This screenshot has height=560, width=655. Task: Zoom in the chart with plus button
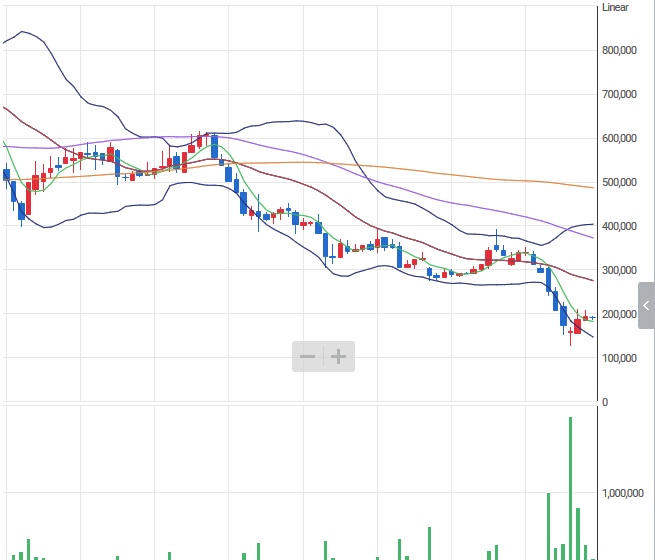point(339,356)
